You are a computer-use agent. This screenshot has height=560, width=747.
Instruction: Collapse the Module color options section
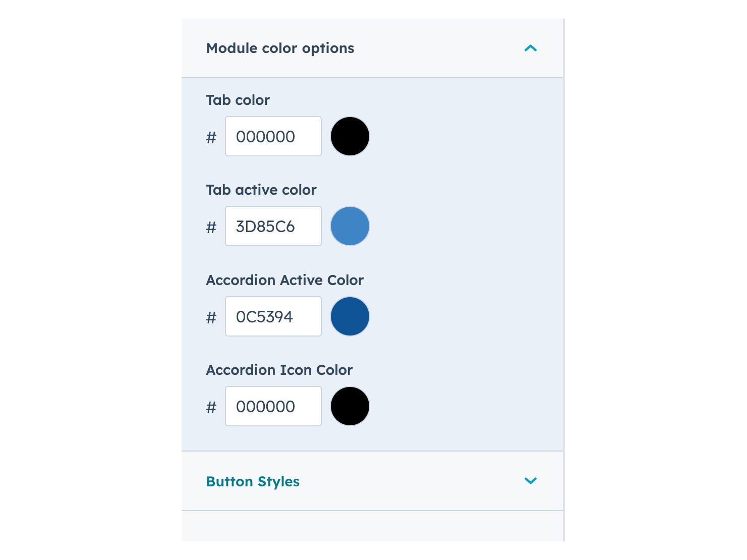point(531,48)
